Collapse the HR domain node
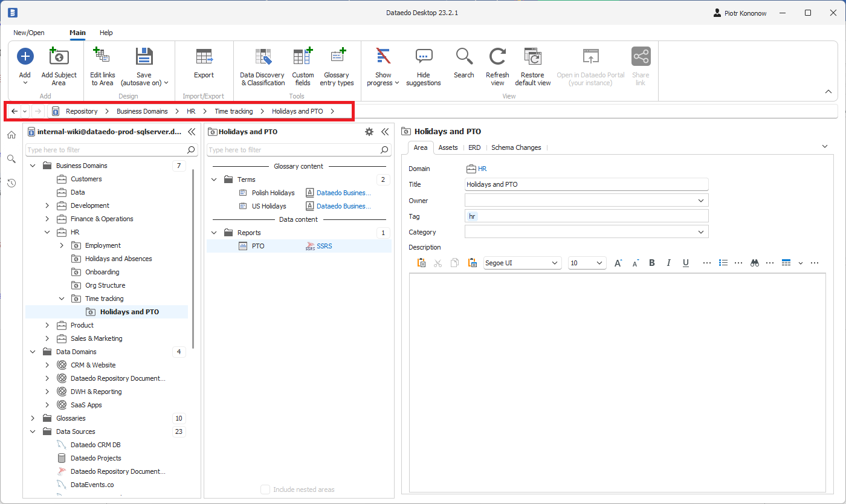Viewport: 846px width, 504px height. point(47,232)
